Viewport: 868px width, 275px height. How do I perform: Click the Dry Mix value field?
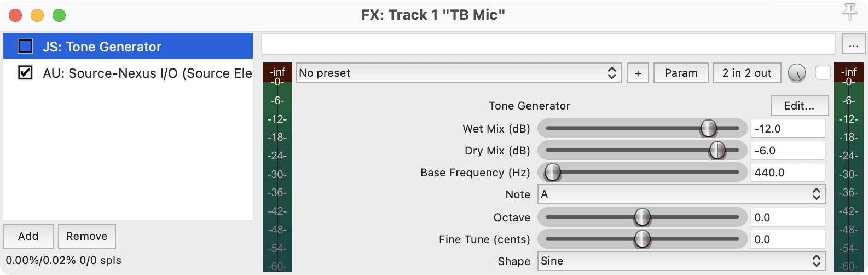point(787,151)
